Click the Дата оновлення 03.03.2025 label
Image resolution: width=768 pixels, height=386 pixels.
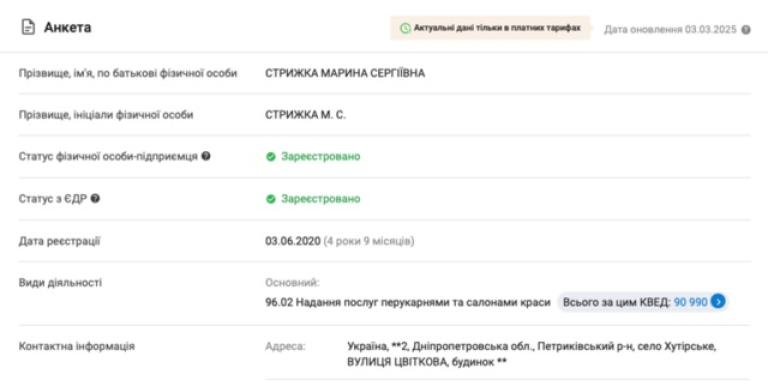coord(670,30)
